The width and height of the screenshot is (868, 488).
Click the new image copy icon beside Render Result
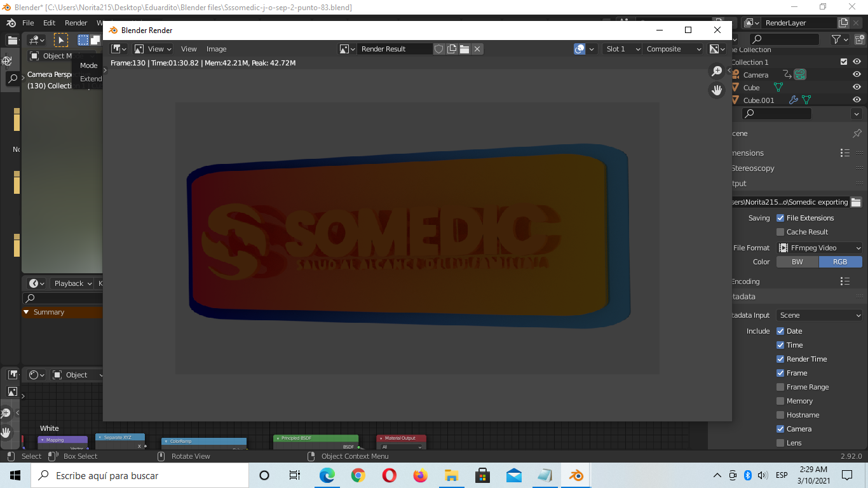(452, 49)
